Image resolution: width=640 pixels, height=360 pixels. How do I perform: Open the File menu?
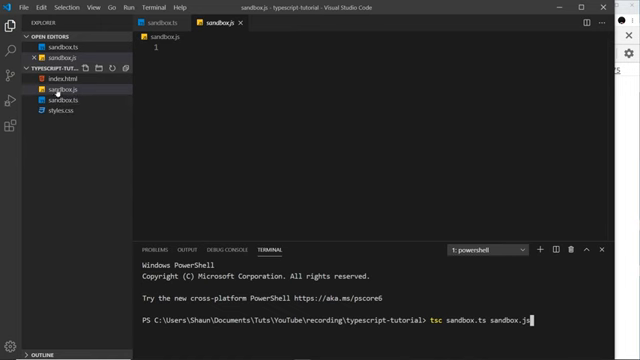pyautogui.click(x=24, y=7)
